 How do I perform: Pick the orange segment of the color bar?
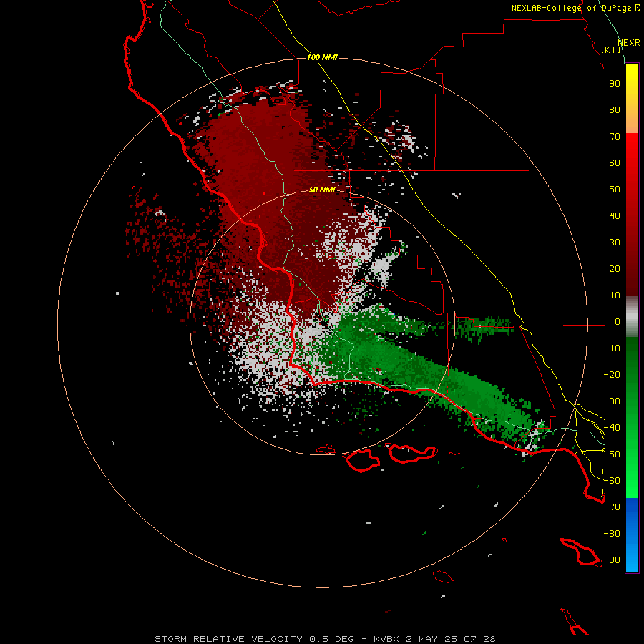(x=632, y=119)
